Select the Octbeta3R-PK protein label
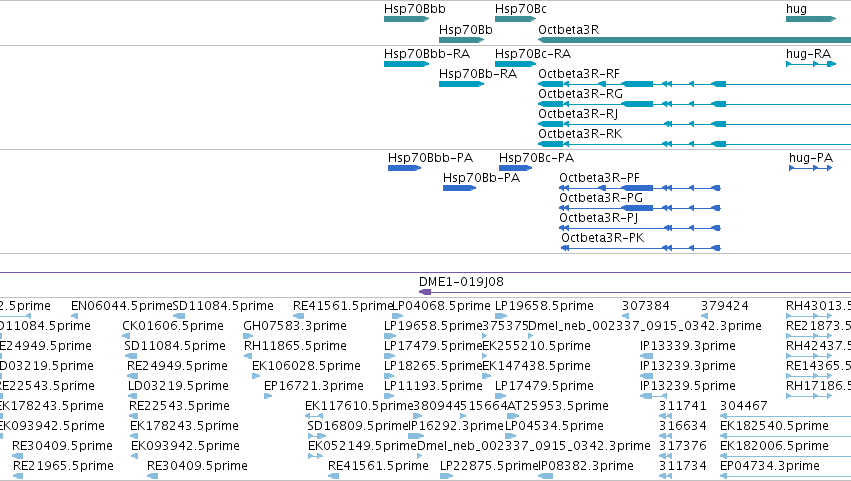This screenshot has height=481, width=851. point(602,238)
